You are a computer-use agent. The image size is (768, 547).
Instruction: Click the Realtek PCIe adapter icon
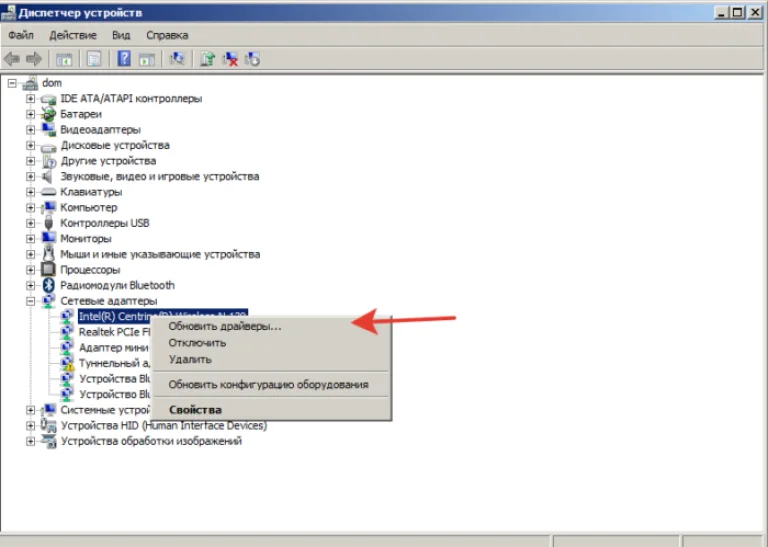67,332
